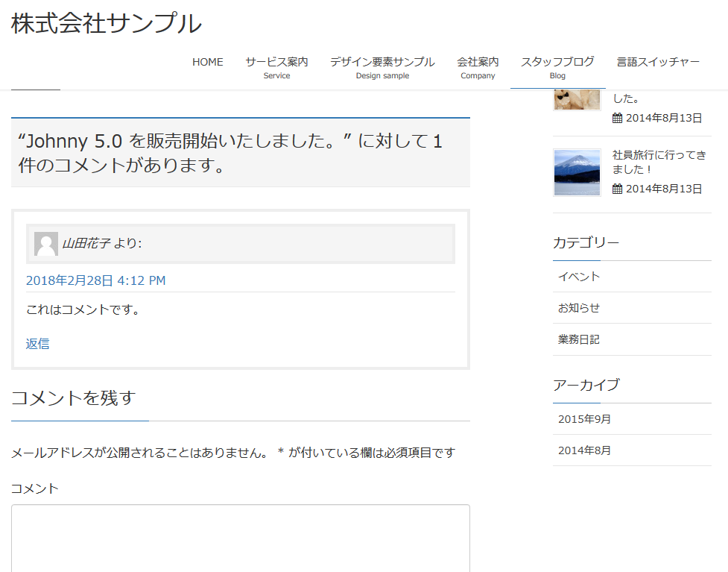This screenshot has height=572, width=728.
Task: Click the date text below the 社員旅行 post
Action: [664, 189]
